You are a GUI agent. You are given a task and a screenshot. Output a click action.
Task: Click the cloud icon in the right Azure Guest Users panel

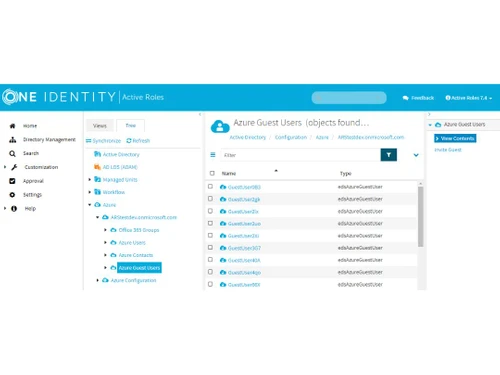coord(438,125)
